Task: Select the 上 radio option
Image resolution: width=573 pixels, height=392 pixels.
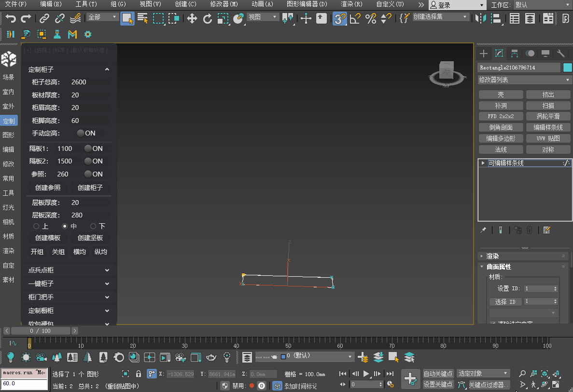Action: point(36,226)
